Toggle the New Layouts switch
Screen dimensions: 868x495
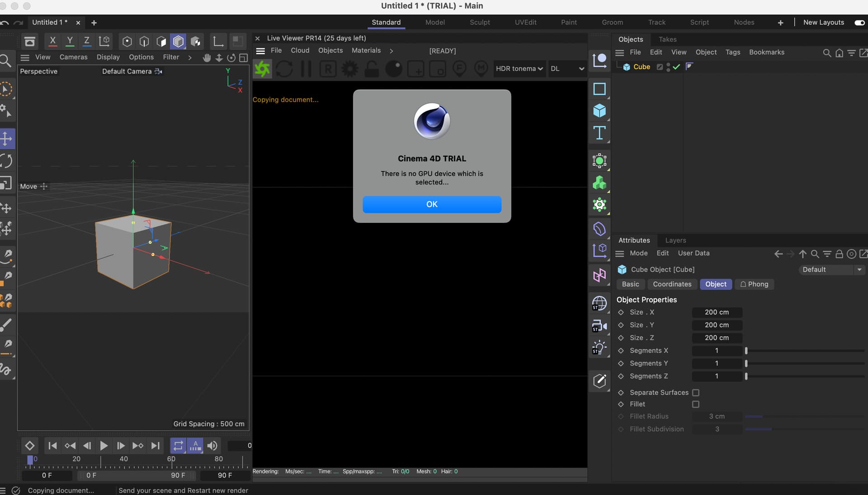pyautogui.click(x=859, y=23)
